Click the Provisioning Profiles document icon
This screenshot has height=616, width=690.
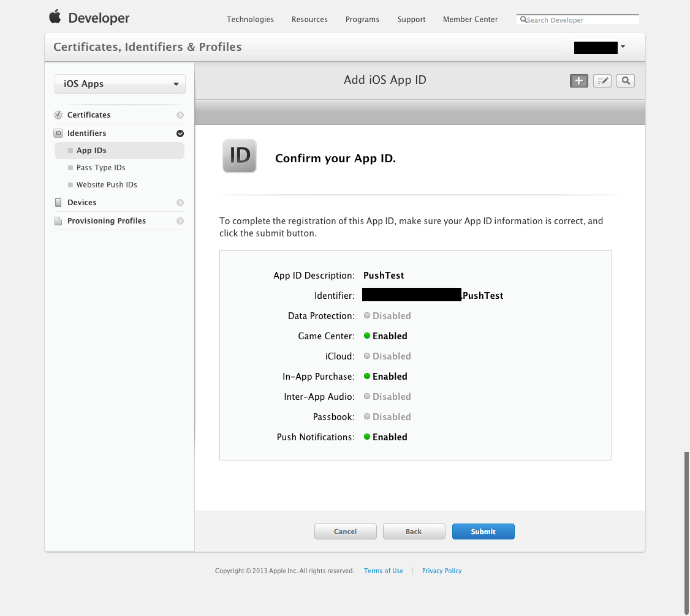pos(58,220)
